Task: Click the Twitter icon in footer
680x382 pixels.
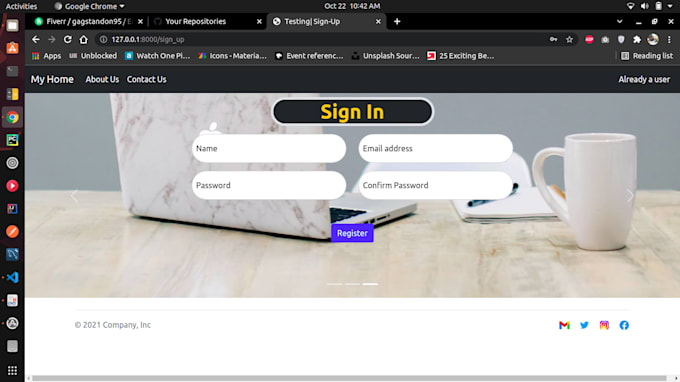Action: (584, 325)
